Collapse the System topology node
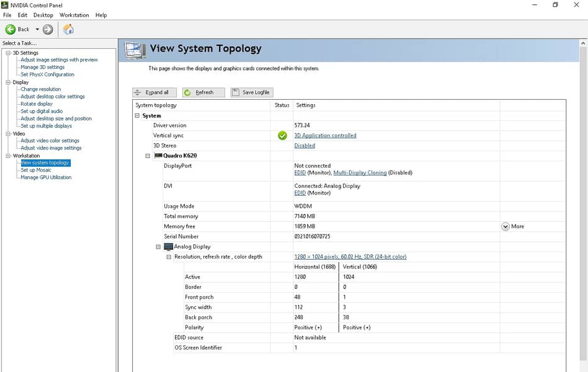This screenshot has width=588, height=372. click(137, 116)
